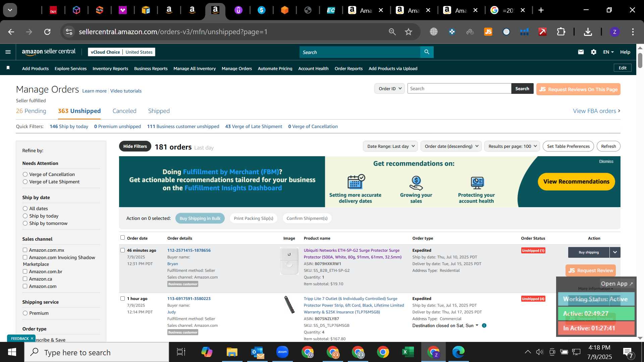Open the messages envelope icon
The width and height of the screenshot is (644, 362).
point(581,52)
